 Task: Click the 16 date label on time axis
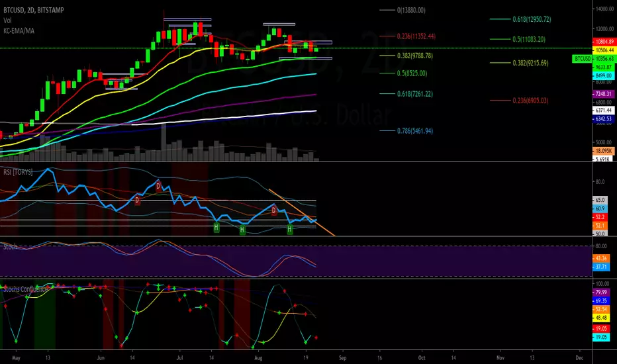click(380, 358)
